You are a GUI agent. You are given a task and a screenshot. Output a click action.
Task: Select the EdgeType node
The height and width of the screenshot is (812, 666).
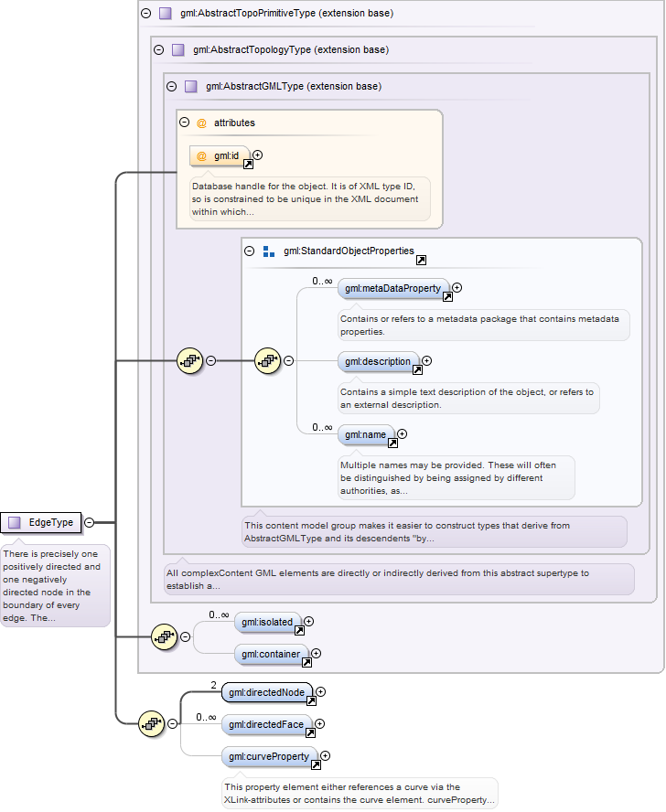tap(41, 522)
